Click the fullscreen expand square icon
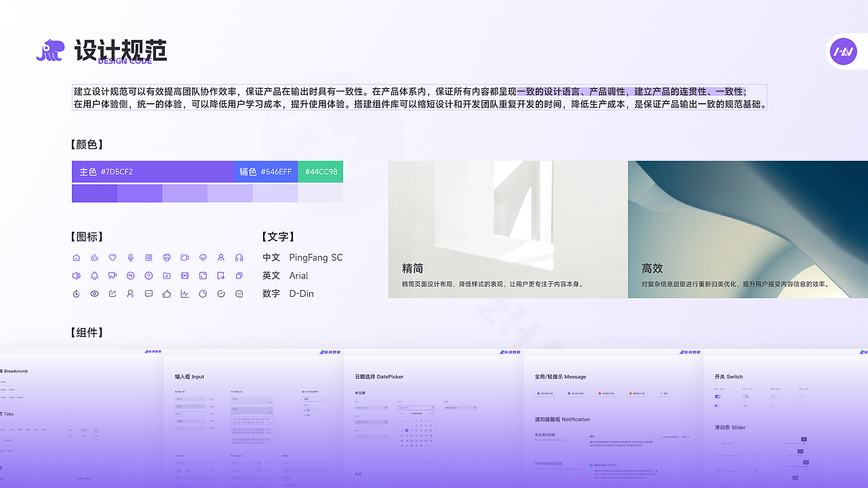868x488 pixels. point(203,276)
